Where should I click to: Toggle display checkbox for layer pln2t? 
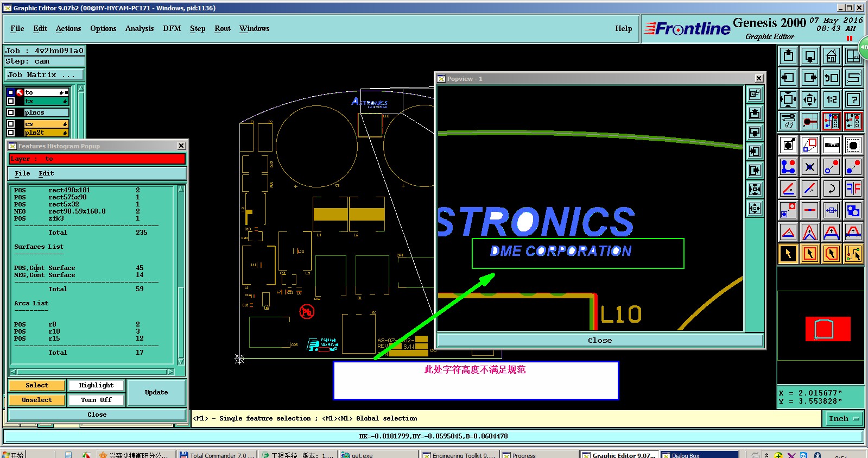11,133
